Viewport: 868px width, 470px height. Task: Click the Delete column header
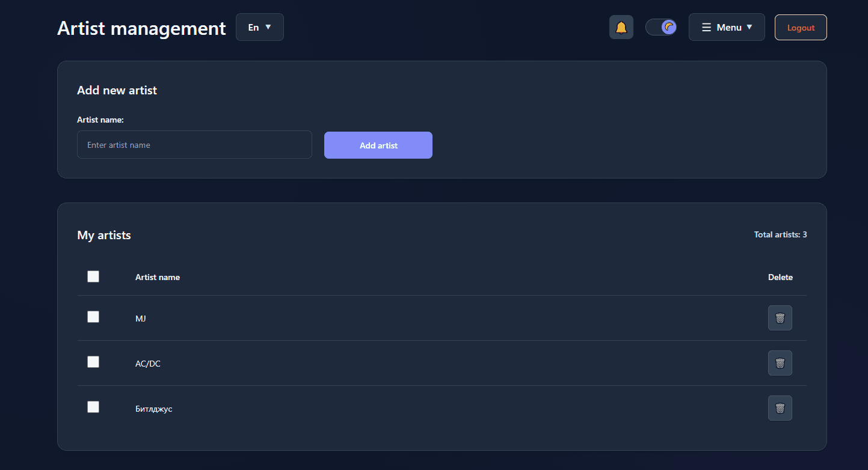point(780,277)
